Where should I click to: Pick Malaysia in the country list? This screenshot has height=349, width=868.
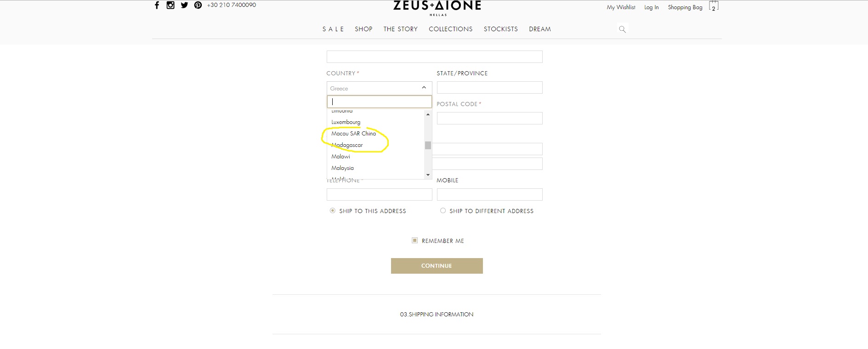tap(343, 168)
